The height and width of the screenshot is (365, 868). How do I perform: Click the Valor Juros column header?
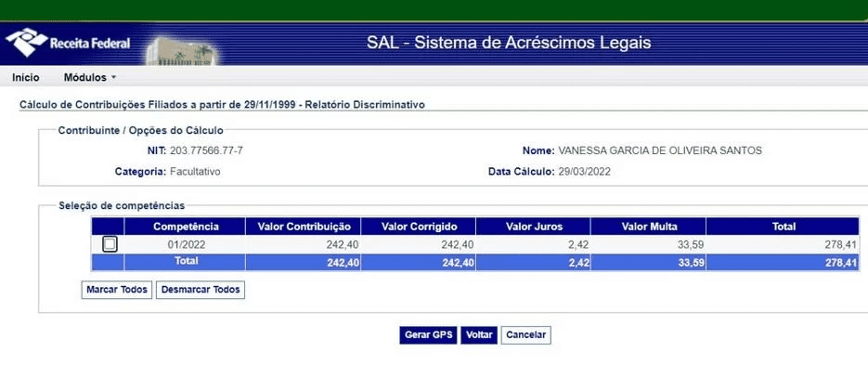point(534,227)
